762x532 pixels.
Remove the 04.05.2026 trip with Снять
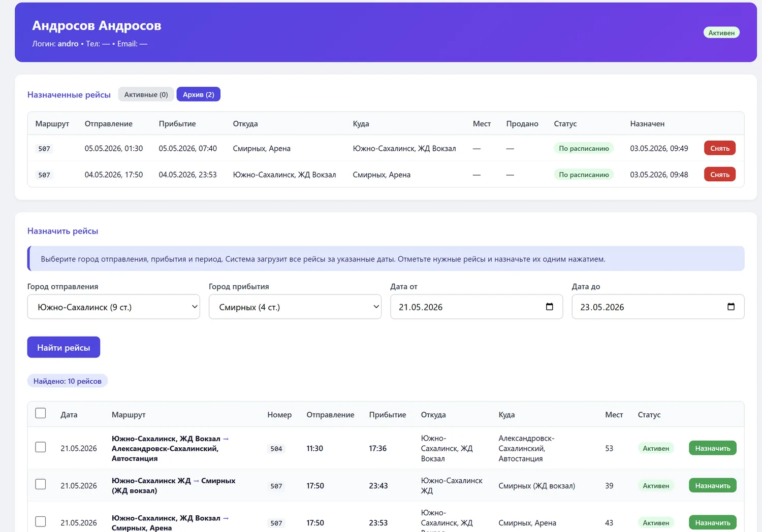[x=720, y=175]
